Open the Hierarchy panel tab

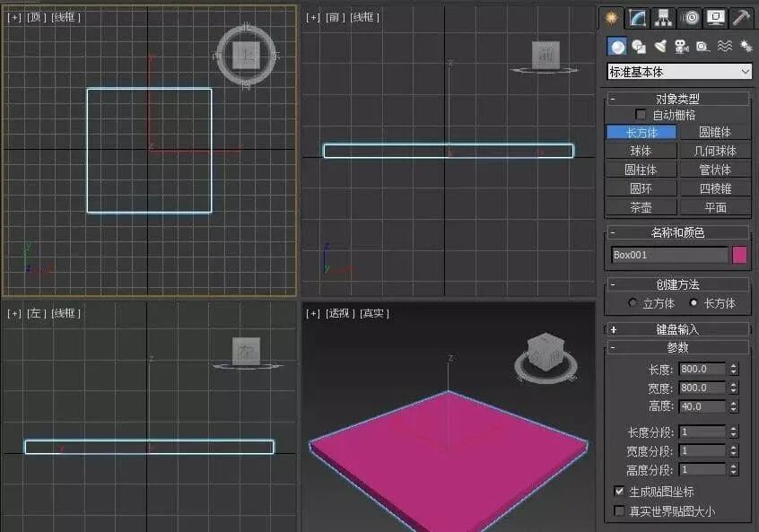[x=664, y=19]
